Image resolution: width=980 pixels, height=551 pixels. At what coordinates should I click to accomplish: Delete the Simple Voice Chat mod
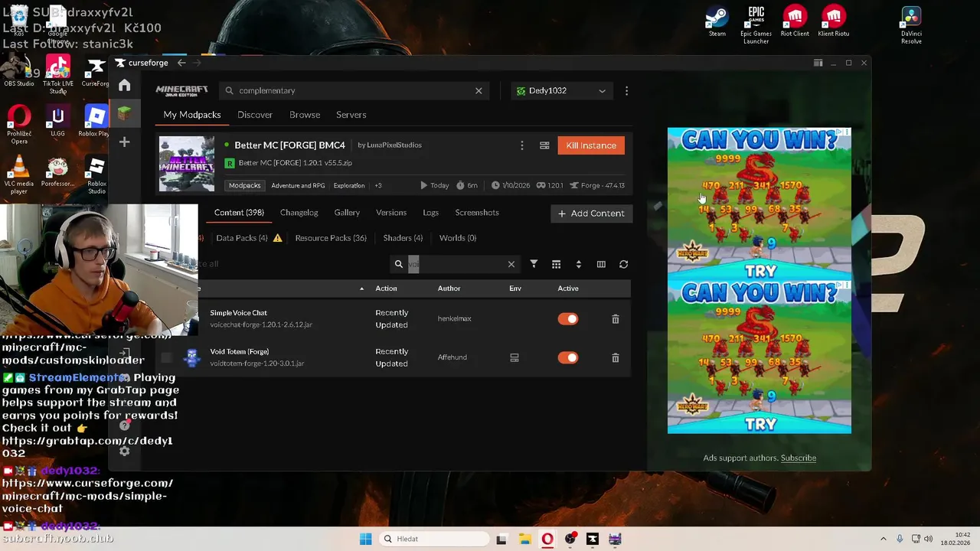point(616,319)
